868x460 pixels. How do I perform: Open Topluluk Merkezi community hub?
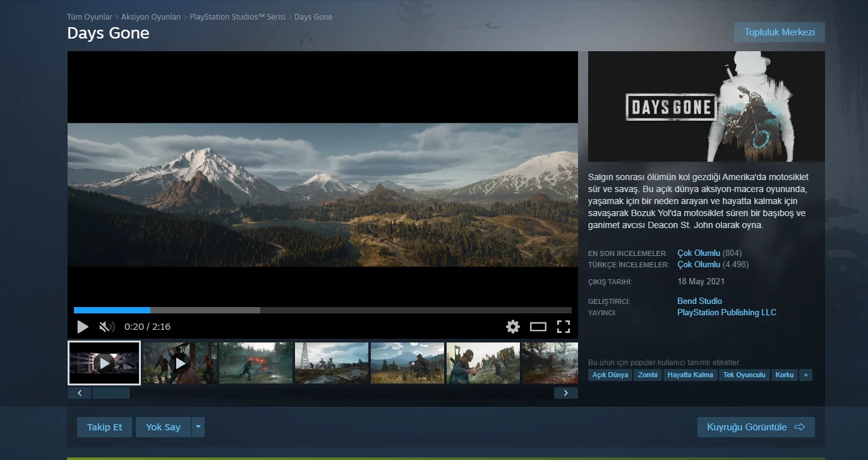(780, 32)
